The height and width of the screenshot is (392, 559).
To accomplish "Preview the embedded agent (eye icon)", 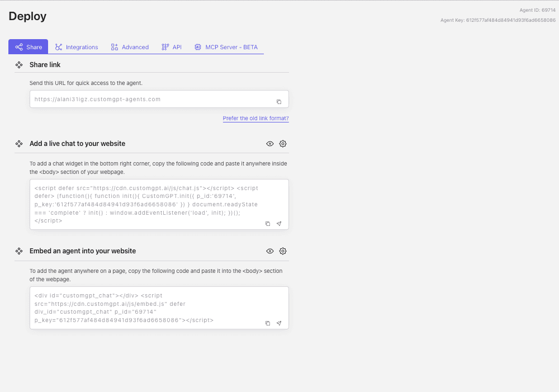I will pyautogui.click(x=270, y=251).
